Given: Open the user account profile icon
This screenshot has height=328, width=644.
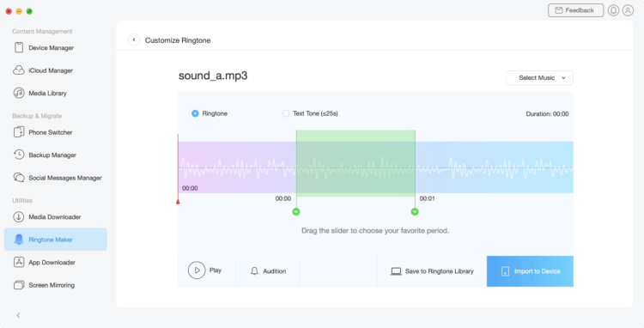Looking at the screenshot, I should pos(628,10).
